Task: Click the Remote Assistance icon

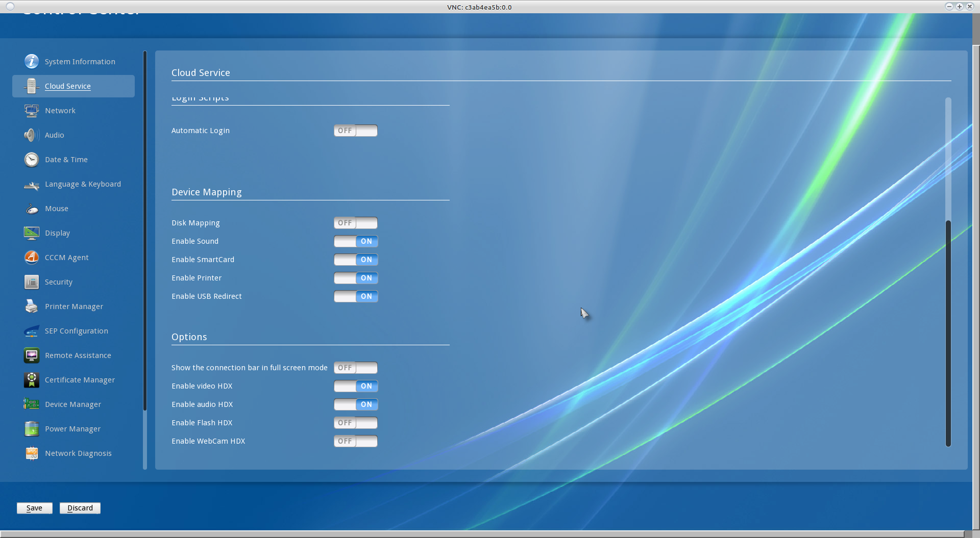Action: 32,355
